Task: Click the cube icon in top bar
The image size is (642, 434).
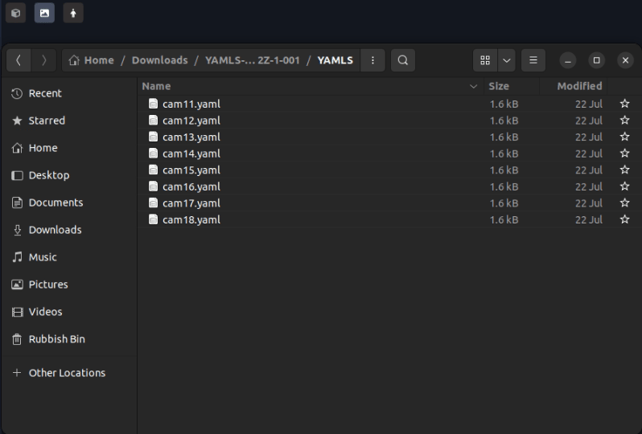Action: (x=16, y=13)
